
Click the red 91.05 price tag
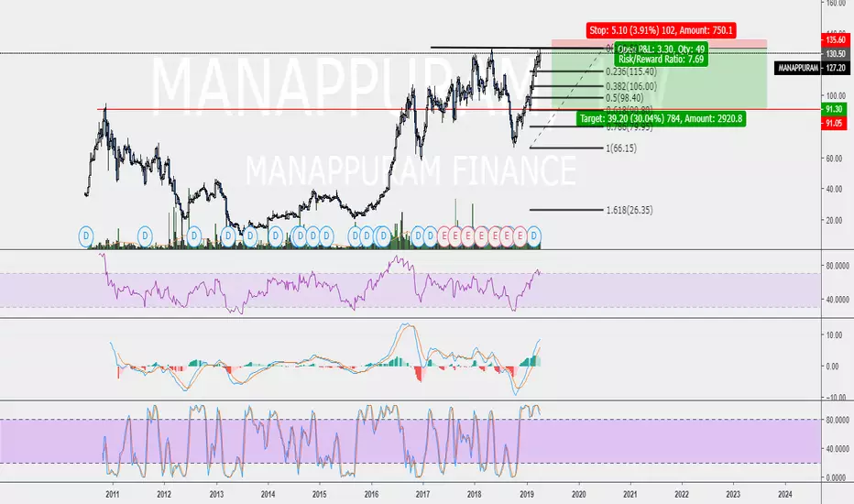[835, 123]
